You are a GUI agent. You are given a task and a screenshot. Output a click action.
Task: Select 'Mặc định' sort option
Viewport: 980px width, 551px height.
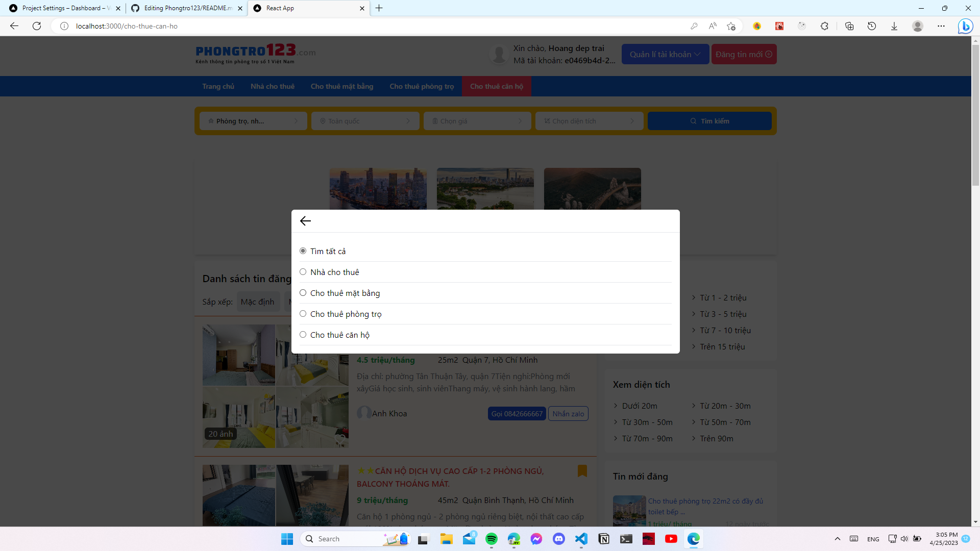coord(258,302)
